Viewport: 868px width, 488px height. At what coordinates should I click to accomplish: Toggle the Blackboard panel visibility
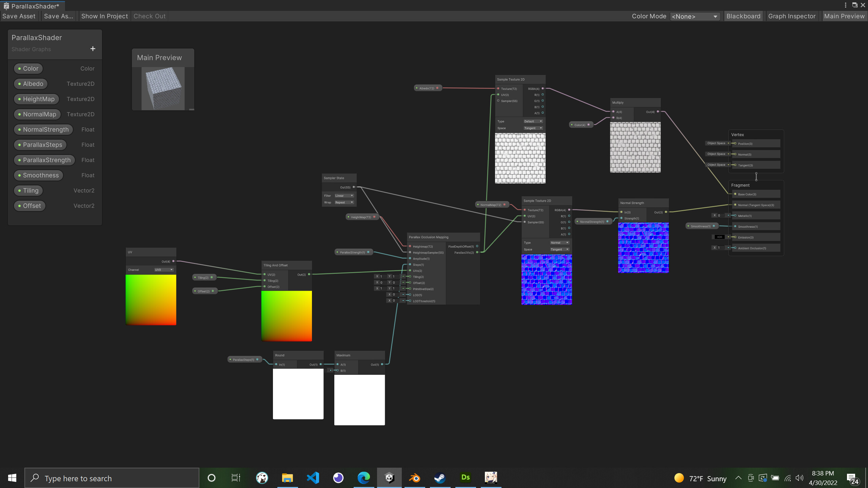[743, 16]
